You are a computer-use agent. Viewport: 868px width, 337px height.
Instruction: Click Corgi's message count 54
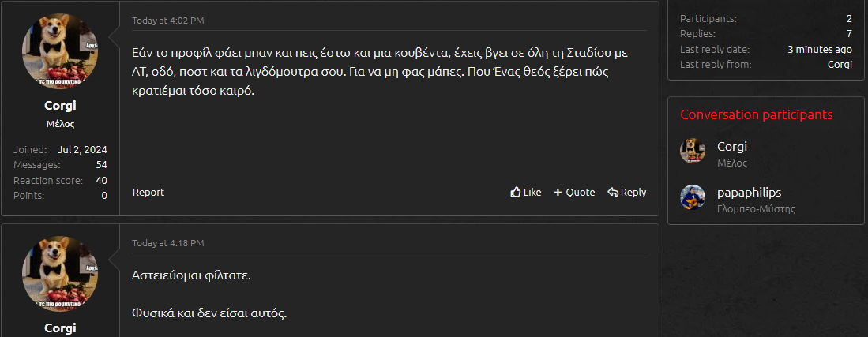tap(101, 164)
